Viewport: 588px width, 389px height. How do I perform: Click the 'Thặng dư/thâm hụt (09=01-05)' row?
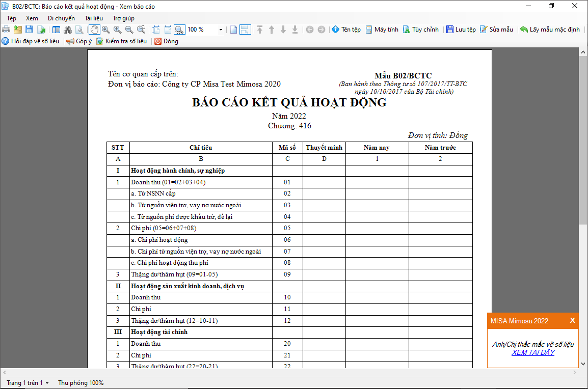pos(289,274)
